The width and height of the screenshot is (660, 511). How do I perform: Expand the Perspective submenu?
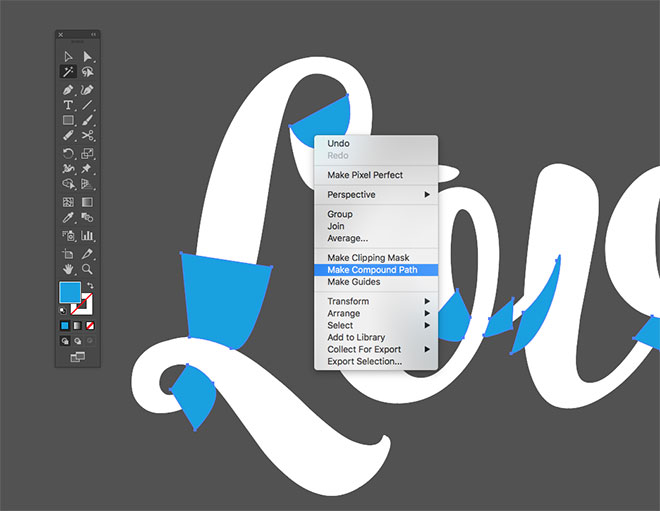pyautogui.click(x=375, y=195)
